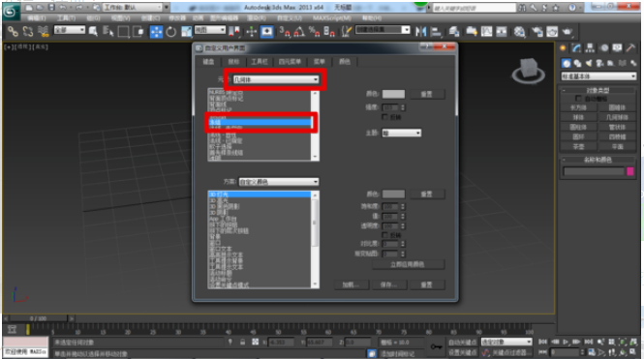Image resolution: width=644 pixels, height=359 pixels.
Task: Switch command panel to Modify tab
Action: coord(576,48)
